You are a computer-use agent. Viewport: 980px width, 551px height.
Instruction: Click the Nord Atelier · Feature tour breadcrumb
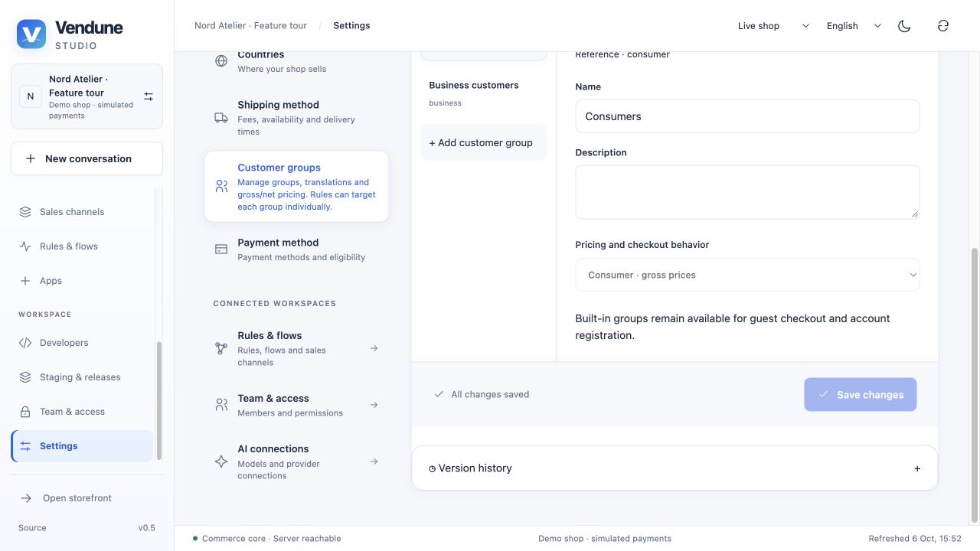(250, 26)
